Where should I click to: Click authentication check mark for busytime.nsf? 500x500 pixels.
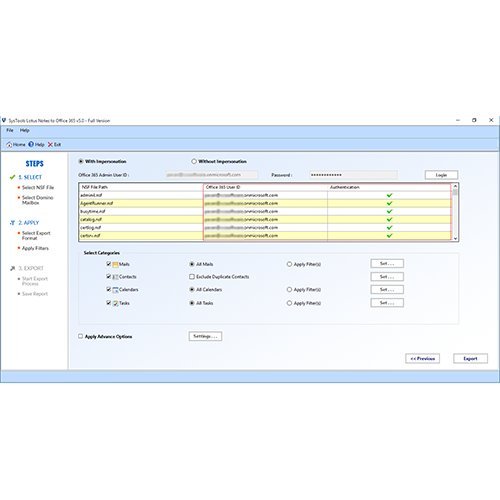tap(389, 211)
